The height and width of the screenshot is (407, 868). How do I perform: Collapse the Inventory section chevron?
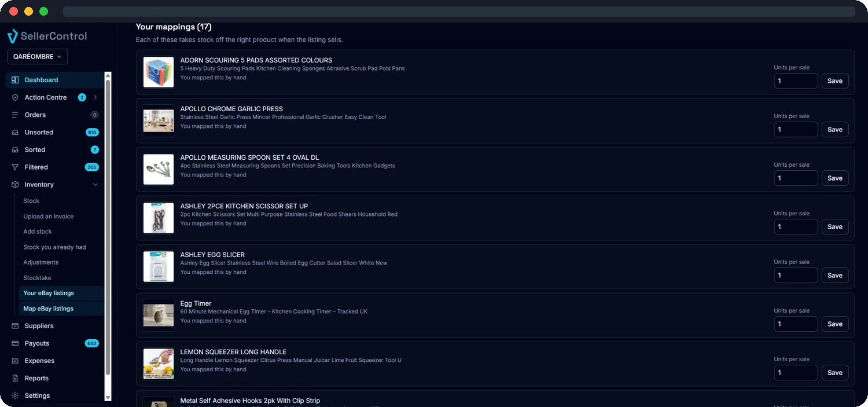95,184
